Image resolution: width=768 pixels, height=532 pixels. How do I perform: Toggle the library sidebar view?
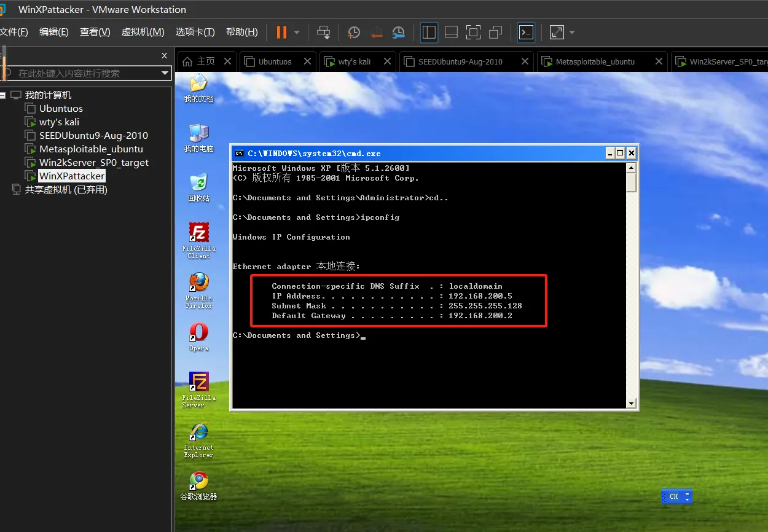[x=429, y=33]
